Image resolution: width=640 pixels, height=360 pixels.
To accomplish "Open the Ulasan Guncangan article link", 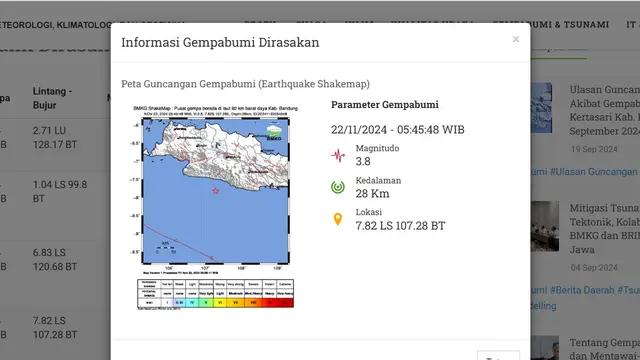I will point(604,110).
